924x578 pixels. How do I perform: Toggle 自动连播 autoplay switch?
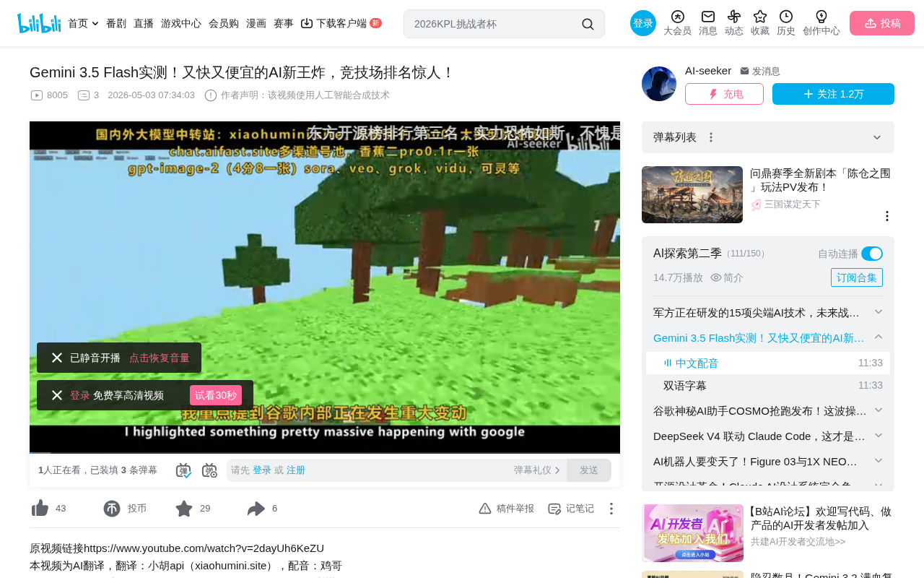[872, 254]
